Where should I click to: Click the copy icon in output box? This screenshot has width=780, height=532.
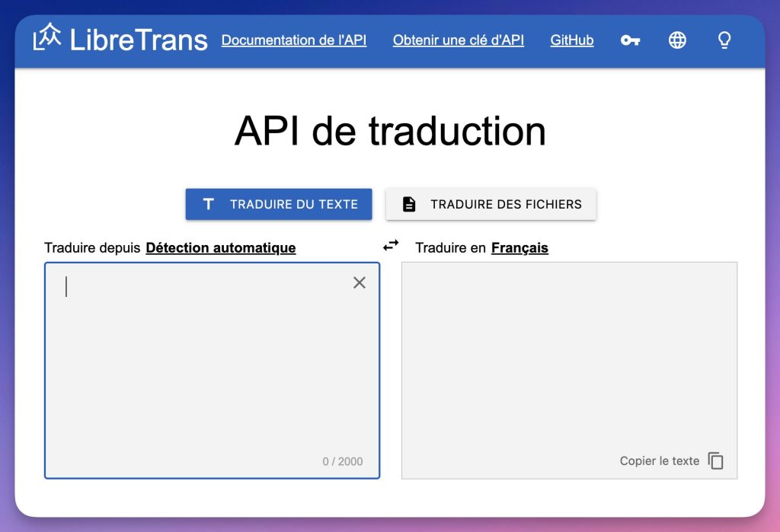pos(716,460)
